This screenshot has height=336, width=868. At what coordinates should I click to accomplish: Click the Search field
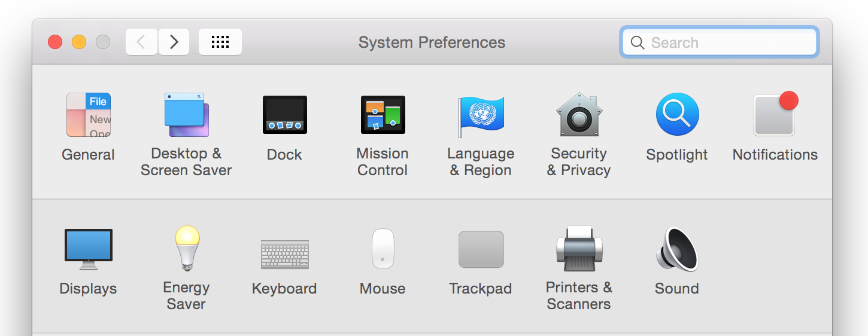(720, 42)
